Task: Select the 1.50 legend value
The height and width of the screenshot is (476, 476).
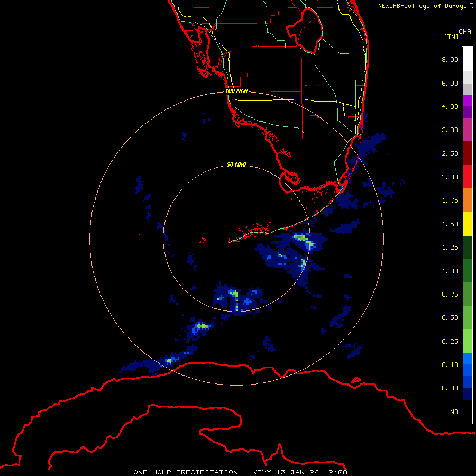Action: click(450, 224)
